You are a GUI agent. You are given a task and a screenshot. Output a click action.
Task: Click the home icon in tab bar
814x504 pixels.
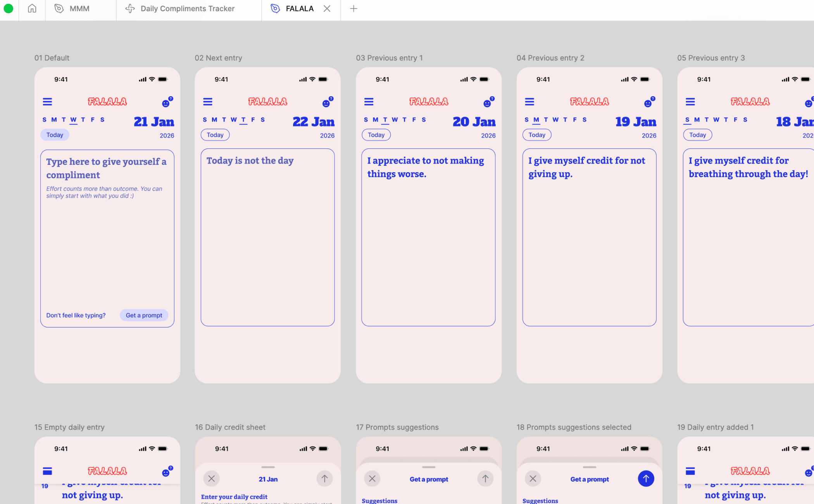tap(32, 9)
